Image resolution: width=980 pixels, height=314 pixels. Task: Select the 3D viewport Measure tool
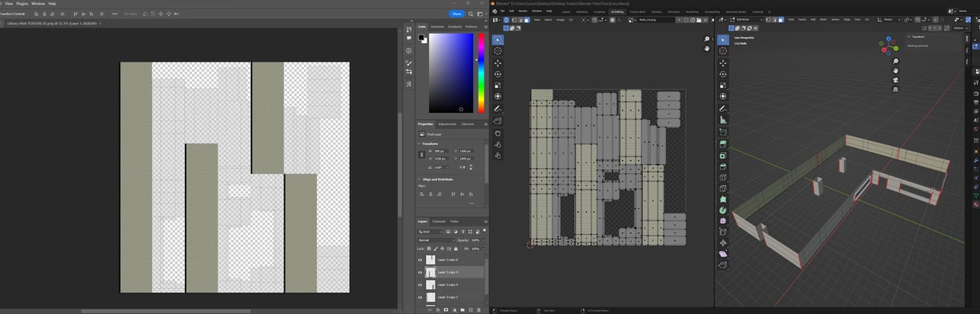click(723, 119)
